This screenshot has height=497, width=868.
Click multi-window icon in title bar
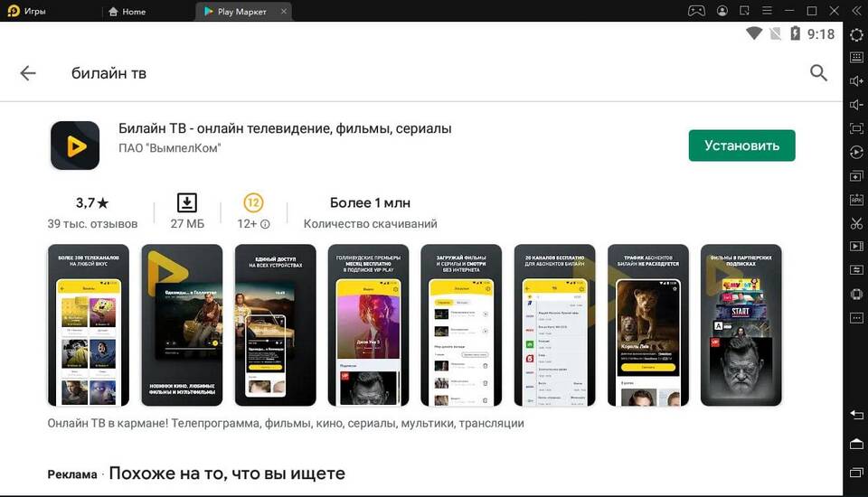[x=744, y=11]
